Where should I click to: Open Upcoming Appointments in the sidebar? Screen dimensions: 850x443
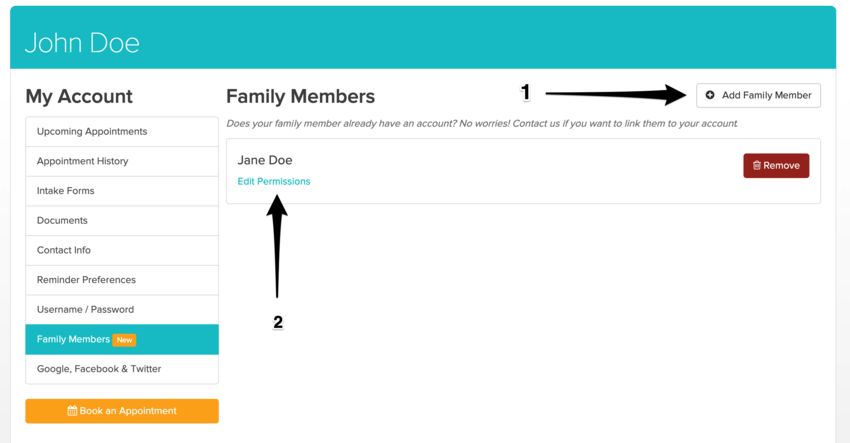coord(92,132)
